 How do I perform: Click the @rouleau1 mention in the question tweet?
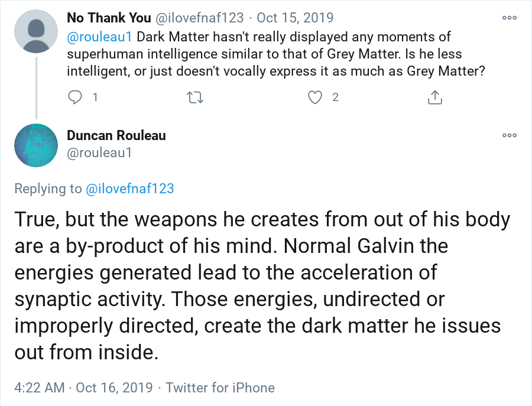tap(99, 37)
